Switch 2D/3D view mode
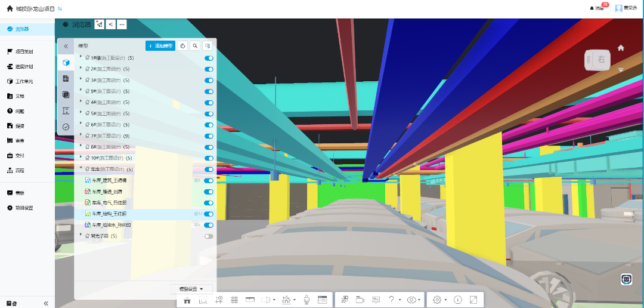Viewport: 644px width, 308px height. coord(345,300)
